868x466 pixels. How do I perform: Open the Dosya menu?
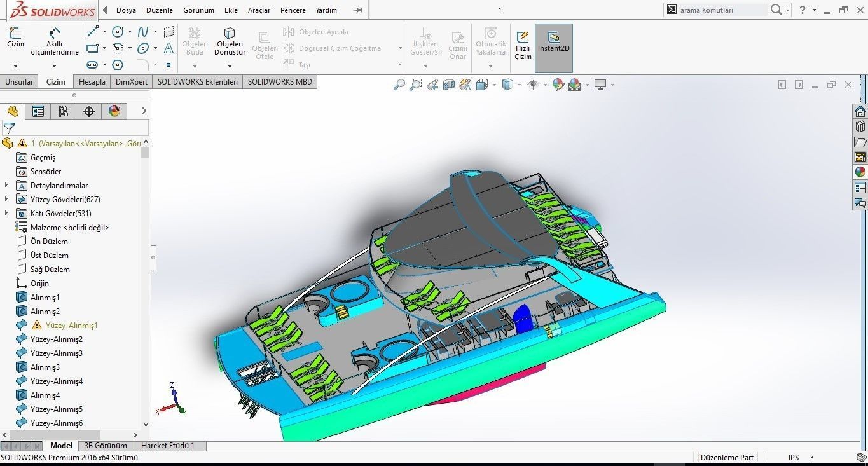[126, 10]
